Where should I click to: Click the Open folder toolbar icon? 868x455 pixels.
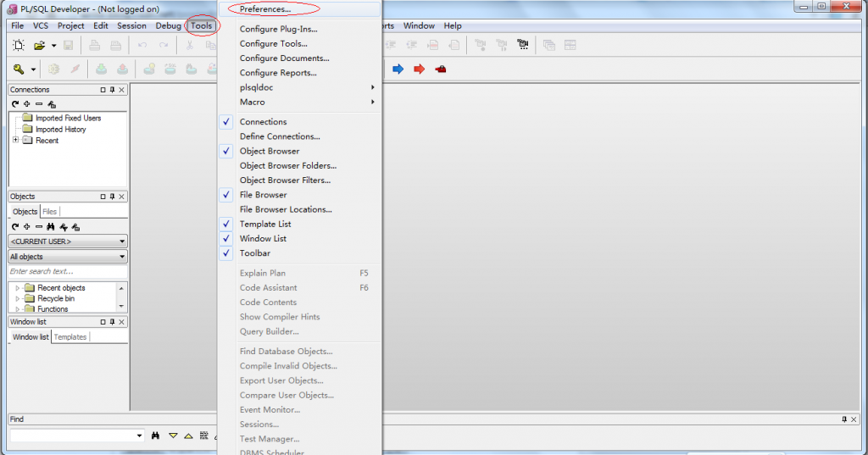tap(39, 46)
